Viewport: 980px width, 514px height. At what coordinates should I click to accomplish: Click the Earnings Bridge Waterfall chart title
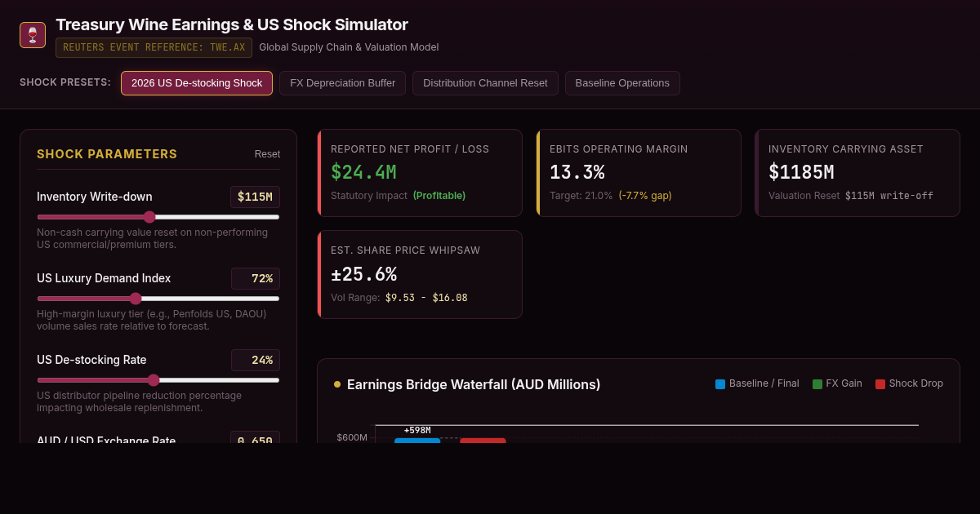(474, 384)
